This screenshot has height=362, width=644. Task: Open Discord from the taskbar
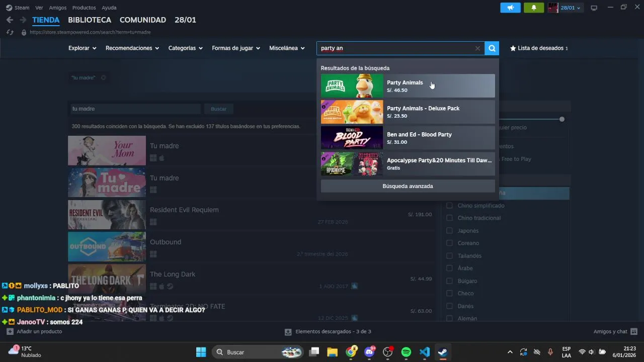coord(370,352)
